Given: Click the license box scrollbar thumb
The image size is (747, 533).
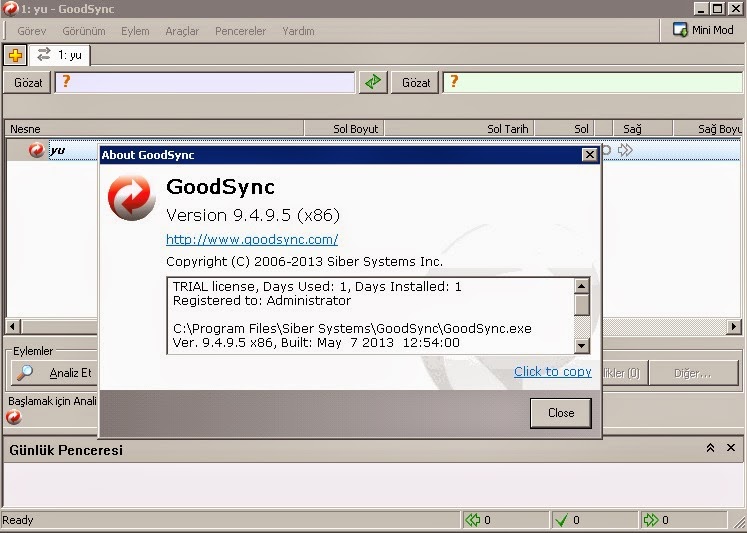Looking at the screenshot, I should (582, 305).
